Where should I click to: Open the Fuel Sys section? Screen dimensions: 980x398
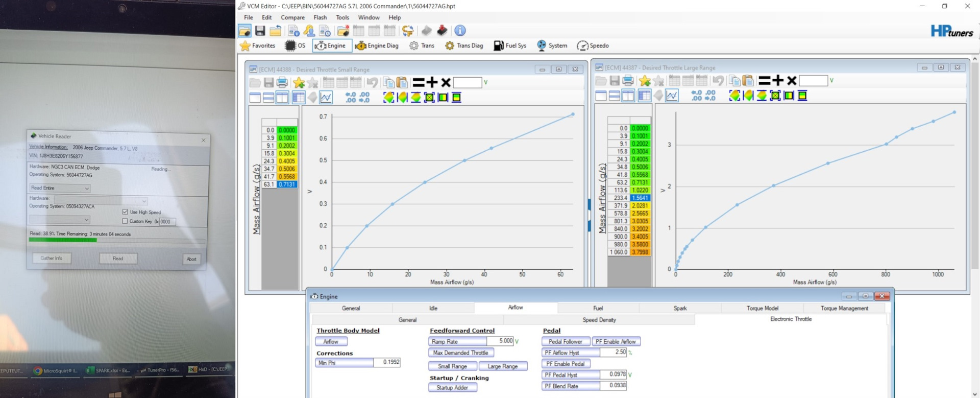(509, 45)
